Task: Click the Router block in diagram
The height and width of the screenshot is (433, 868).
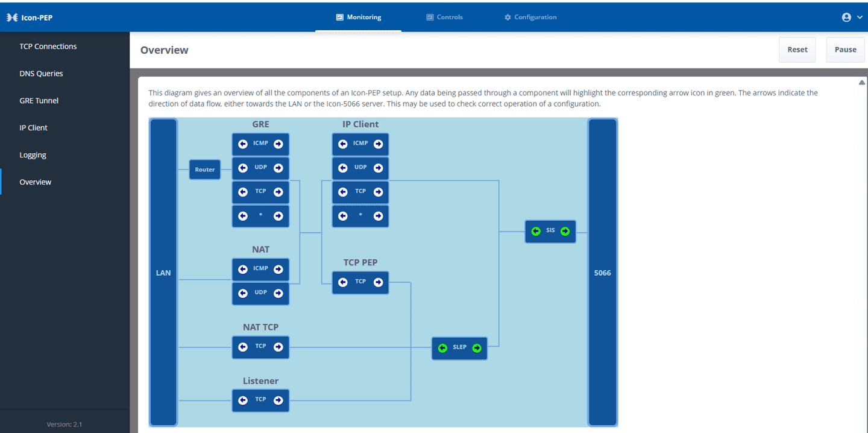Action: (205, 169)
